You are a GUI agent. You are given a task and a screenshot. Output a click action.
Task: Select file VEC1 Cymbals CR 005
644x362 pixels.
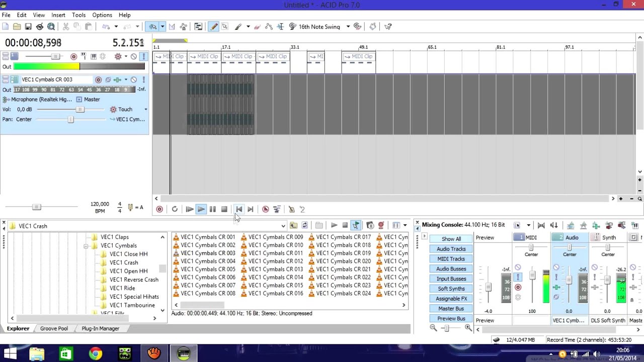204,269
